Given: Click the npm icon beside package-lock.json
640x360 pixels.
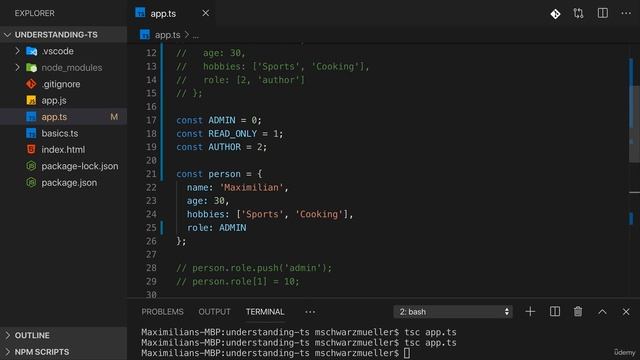Looking at the screenshot, I should 31,166.
